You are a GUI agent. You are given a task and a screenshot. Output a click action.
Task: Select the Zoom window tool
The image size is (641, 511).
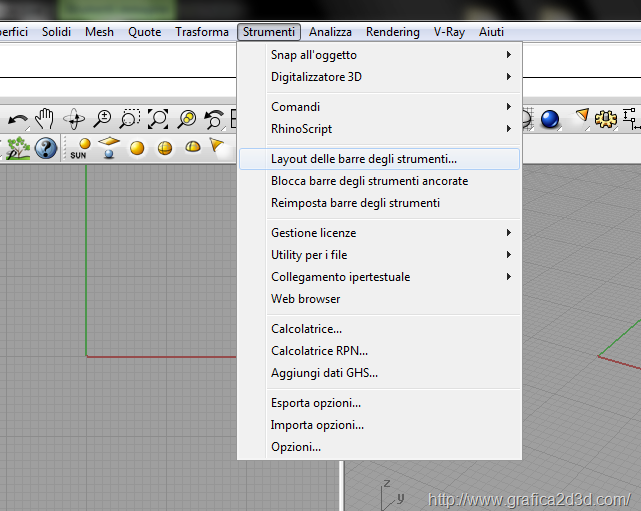pyautogui.click(x=130, y=119)
